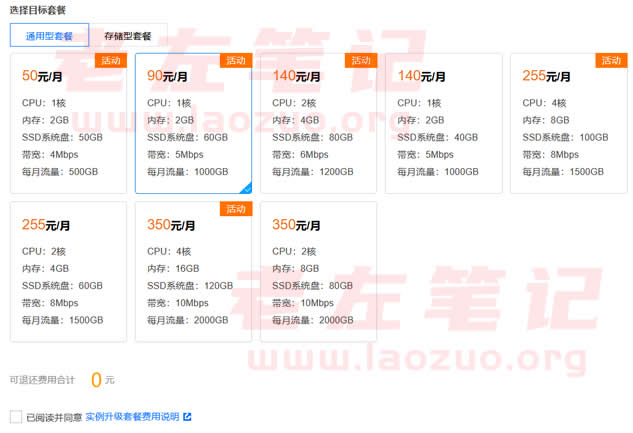633x433 pixels.
Task: Select the 350元/月 plan with 16GB memory
Action: [x=193, y=271]
